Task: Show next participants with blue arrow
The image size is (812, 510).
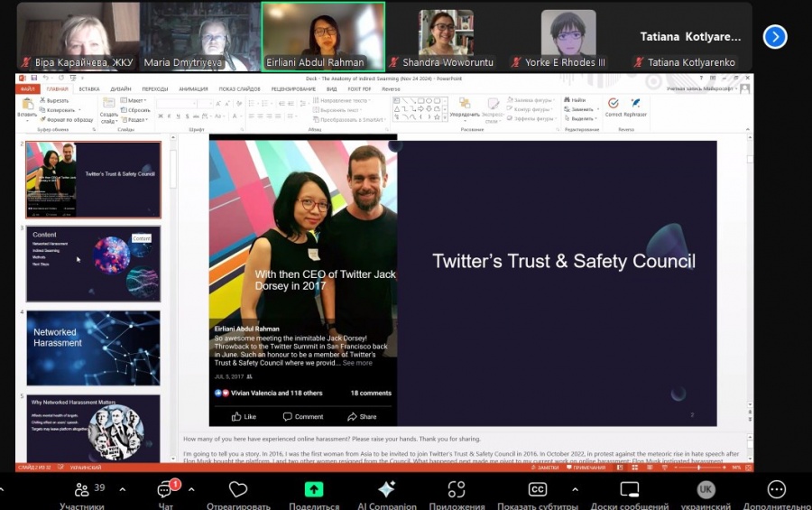Action: tap(775, 37)
